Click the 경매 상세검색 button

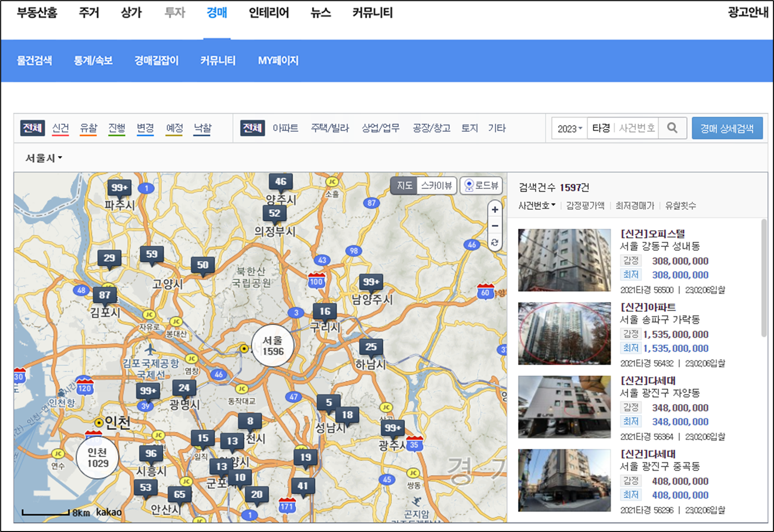tap(727, 127)
